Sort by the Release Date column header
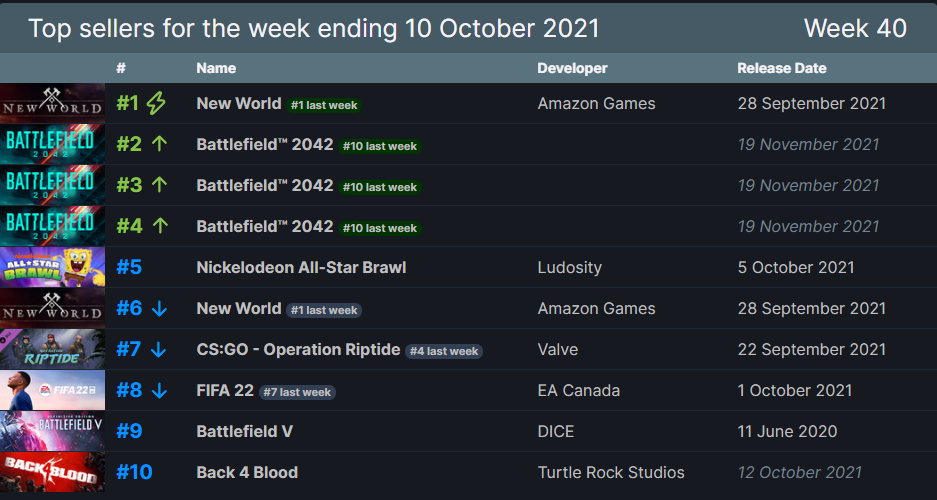Screen dimensions: 937x500 [x=782, y=68]
